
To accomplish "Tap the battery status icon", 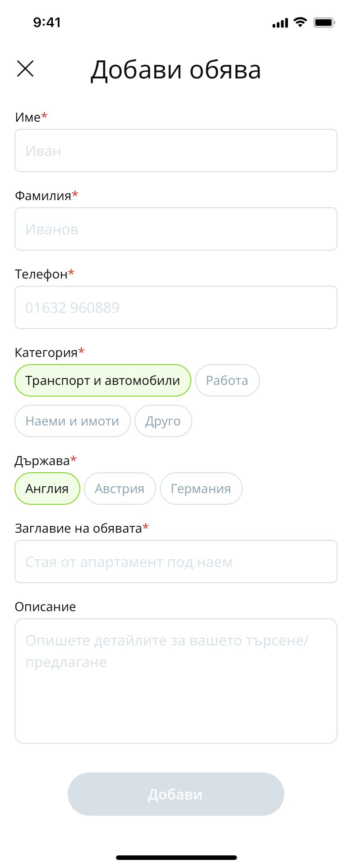I will [x=324, y=22].
